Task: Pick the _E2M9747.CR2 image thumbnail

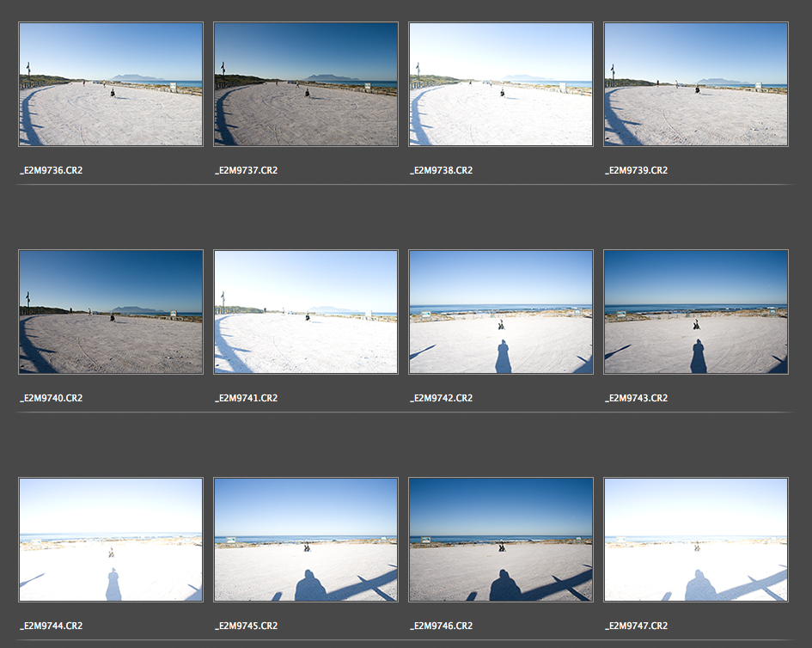Action: click(696, 540)
